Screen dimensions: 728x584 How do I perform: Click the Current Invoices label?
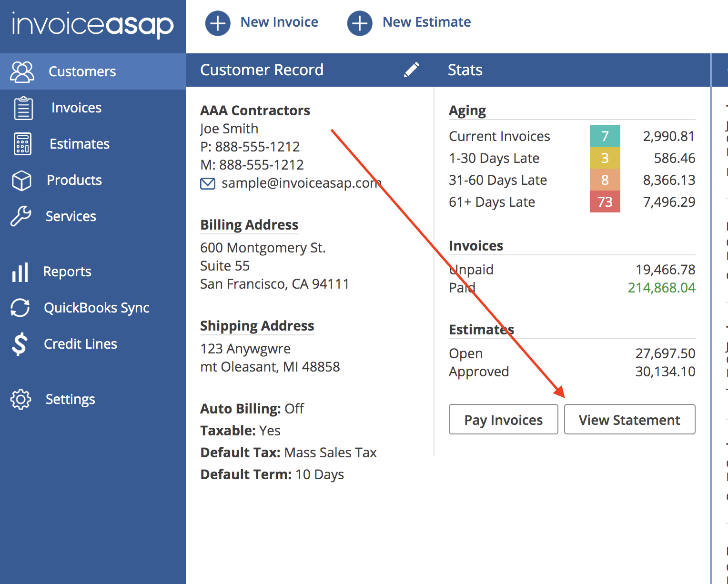(x=499, y=136)
